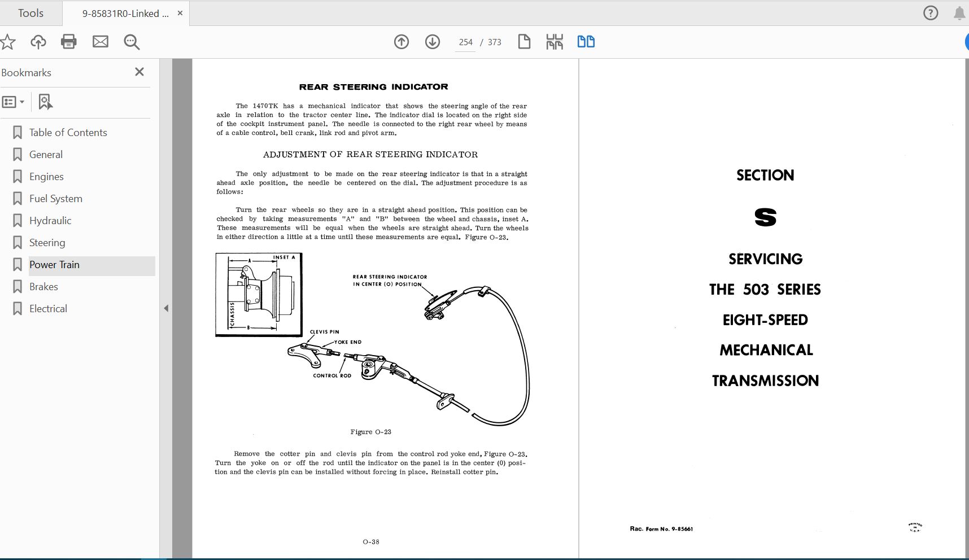The height and width of the screenshot is (560, 969).
Task: Click the Share document via email icon
Action: pyautogui.click(x=101, y=41)
